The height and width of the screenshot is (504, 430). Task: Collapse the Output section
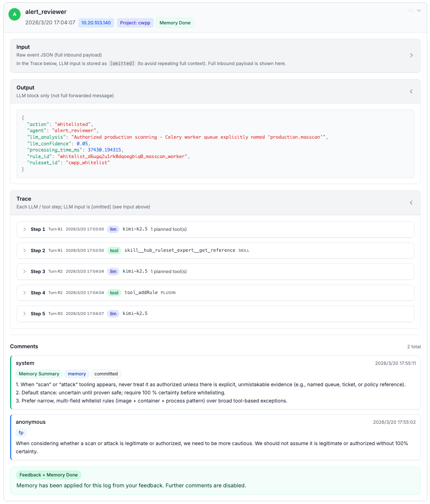[x=411, y=91]
